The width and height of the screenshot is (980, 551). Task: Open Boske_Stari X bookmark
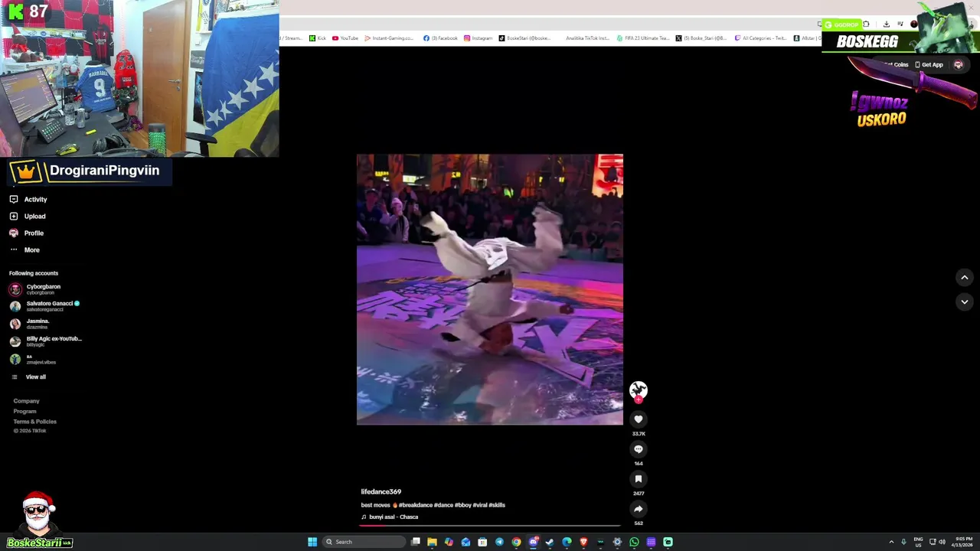[702, 38]
